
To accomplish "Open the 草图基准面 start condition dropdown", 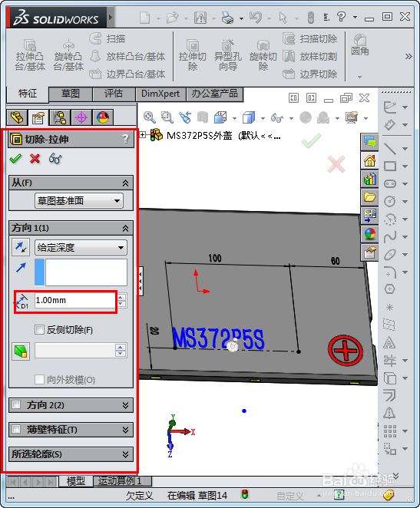I will [79, 201].
